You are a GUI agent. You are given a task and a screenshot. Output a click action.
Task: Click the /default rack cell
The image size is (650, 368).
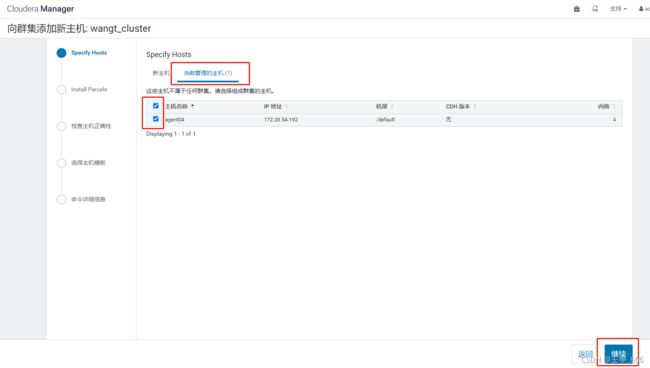click(x=385, y=120)
